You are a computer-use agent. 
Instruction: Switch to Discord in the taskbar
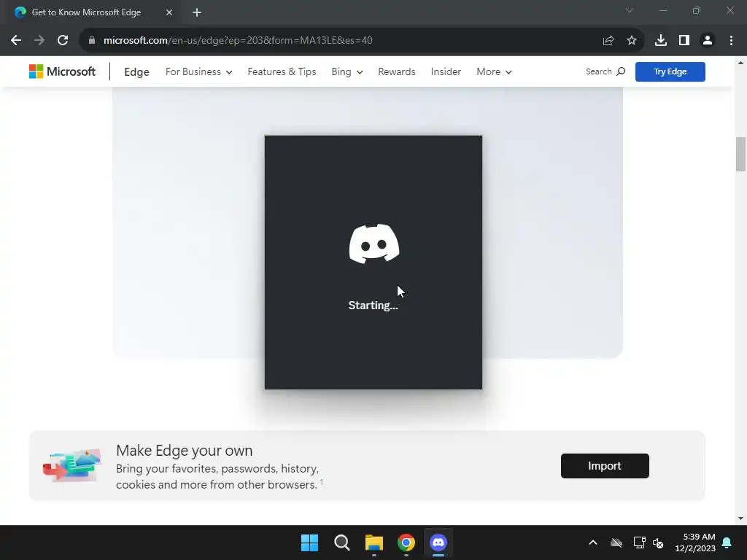point(438,542)
